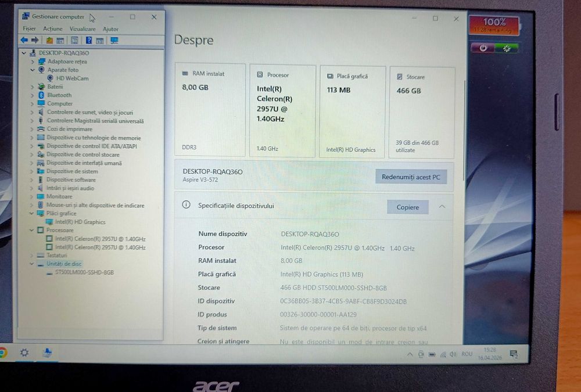
Task: Click the action pane toolbar icon
Action: pyautogui.click(x=100, y=41)
